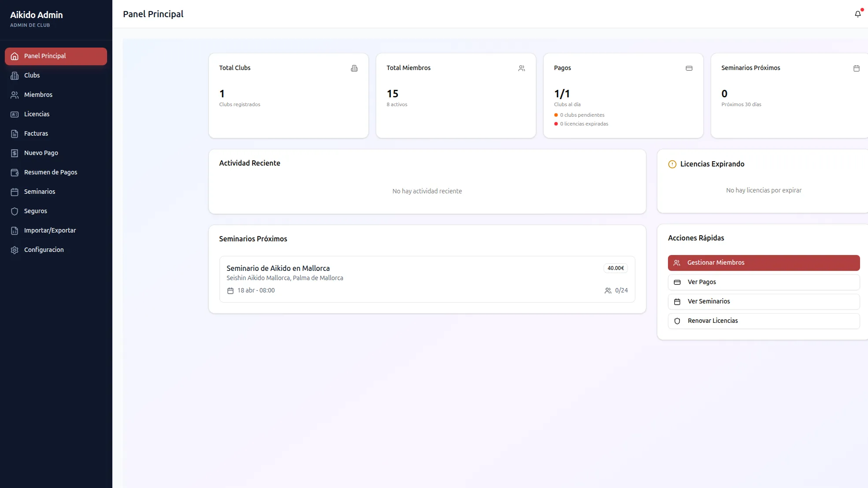Click the Gestionar Miembros button

click(x=764, y=263)
